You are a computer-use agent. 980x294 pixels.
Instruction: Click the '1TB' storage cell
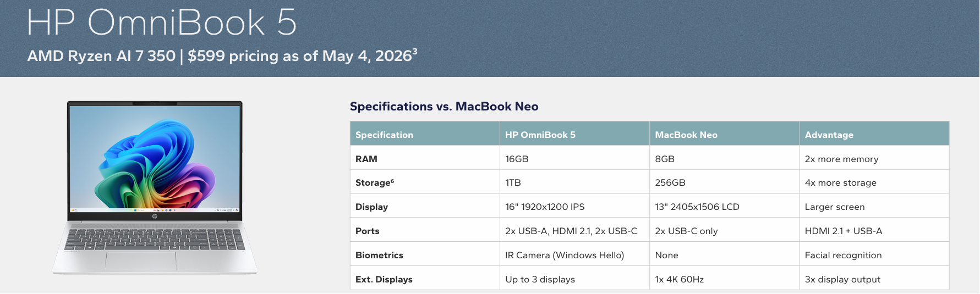tap(574, 182)
